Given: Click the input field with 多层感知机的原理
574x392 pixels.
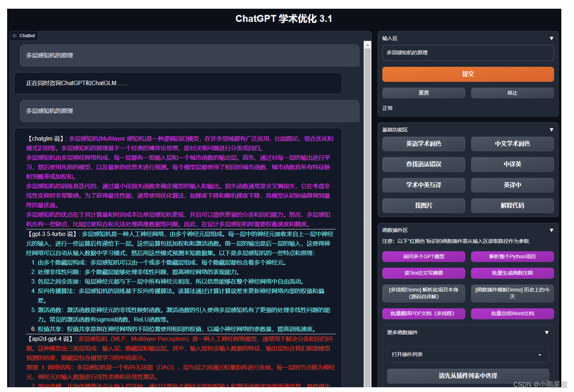Looking at the screenshot, I should point(468,53).
